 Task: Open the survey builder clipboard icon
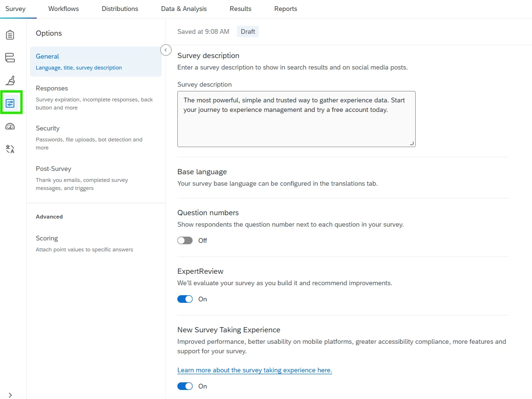coord(10,35)
